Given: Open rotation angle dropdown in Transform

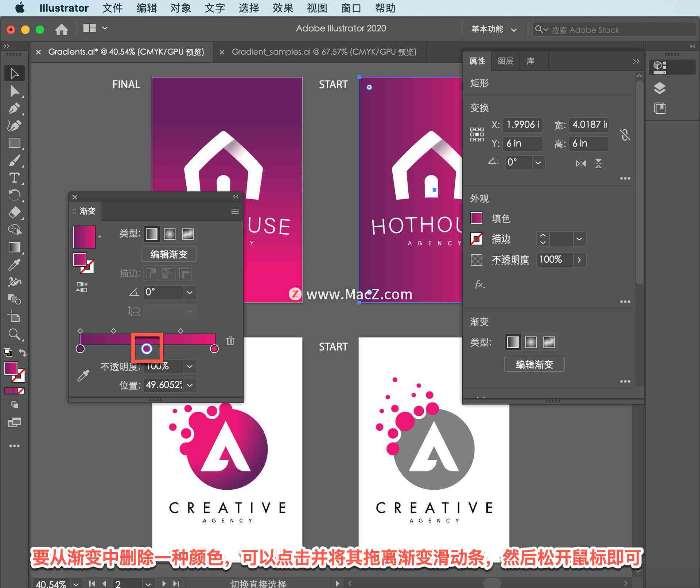Looking at the screenshot, I should point(538,162).
